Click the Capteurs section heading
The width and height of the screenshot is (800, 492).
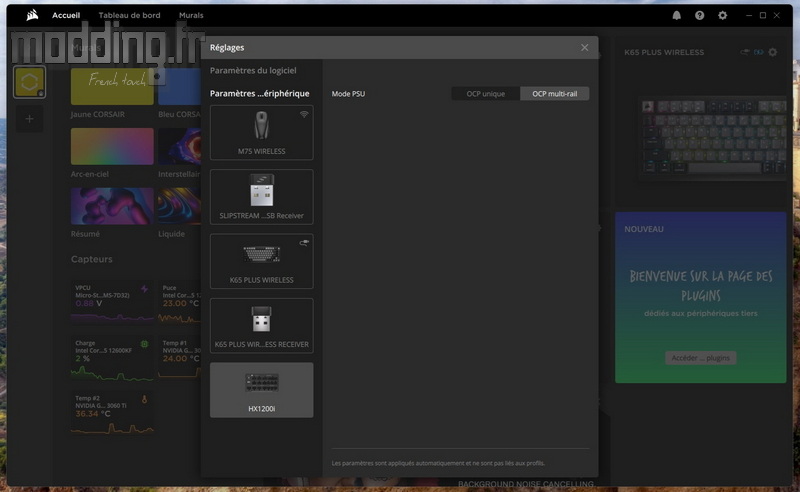coord(91,259)
